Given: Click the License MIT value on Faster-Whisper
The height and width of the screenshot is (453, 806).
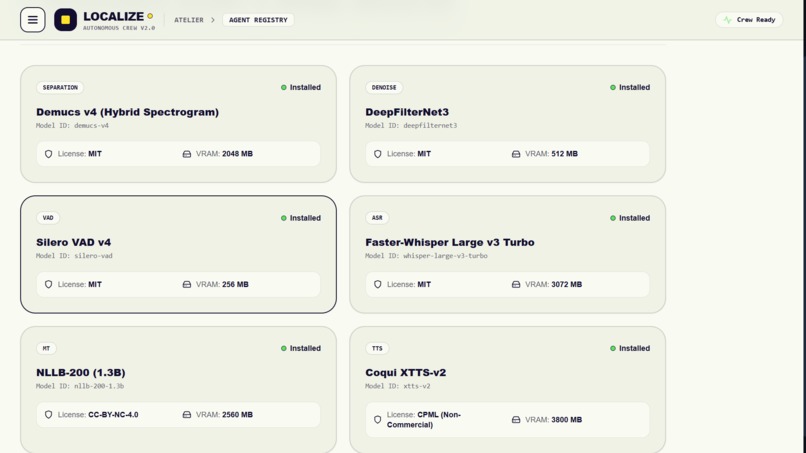Looking at the screenshot, I should [424, 284].
